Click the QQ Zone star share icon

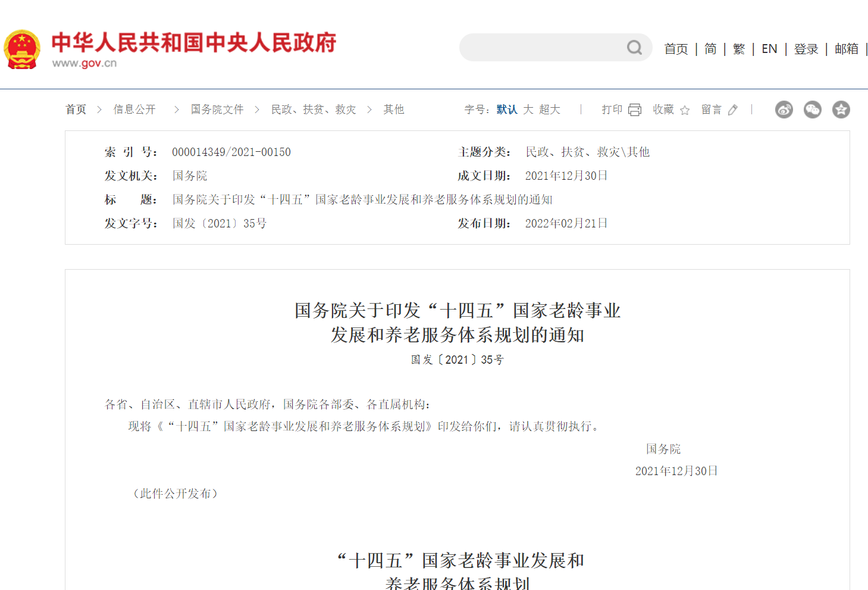coord(841,110)
